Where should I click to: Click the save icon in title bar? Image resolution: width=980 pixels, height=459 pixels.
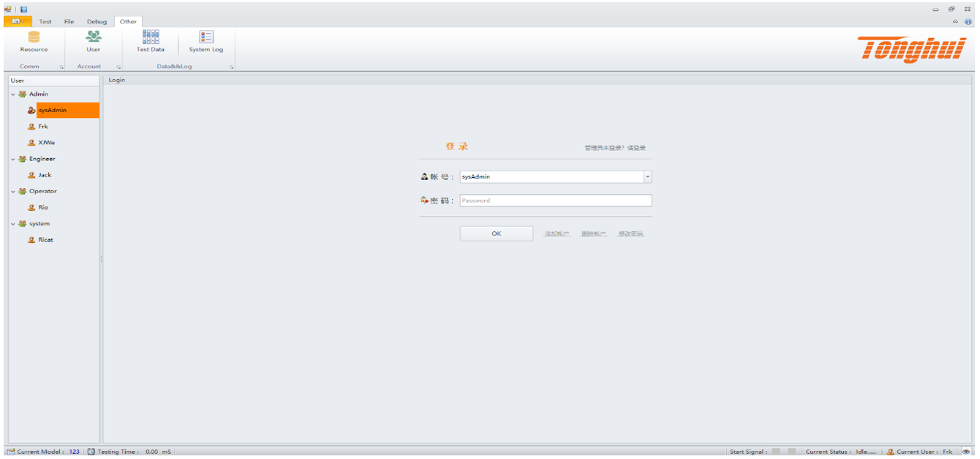[23, 9]
